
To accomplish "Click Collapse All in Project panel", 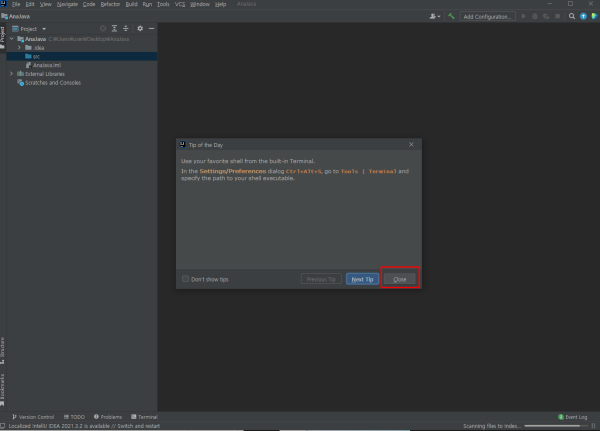I will 126,28.
